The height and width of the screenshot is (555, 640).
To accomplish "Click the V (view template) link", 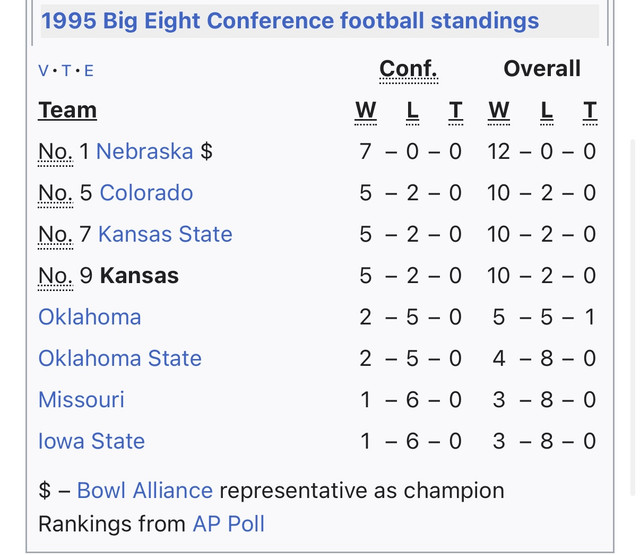I will [x=43, y=70].
